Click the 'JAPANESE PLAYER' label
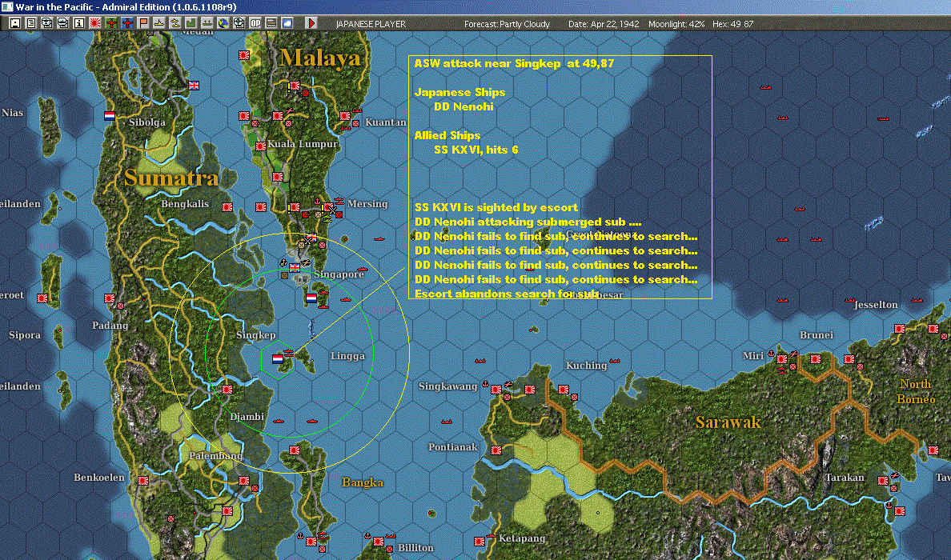The height and width of the screenshot is (560, 951). click(x=371, y=24)
